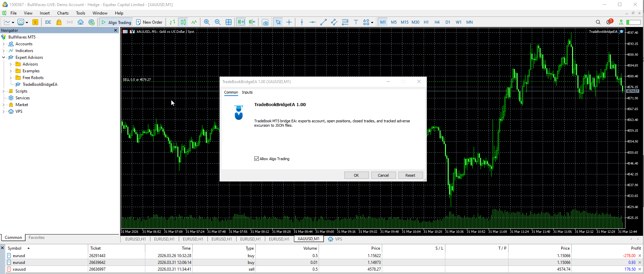Select TradeBookBridgeEA in Navigator tree
The height and width of the screenshot is (274, 644).
coord(40,84)
